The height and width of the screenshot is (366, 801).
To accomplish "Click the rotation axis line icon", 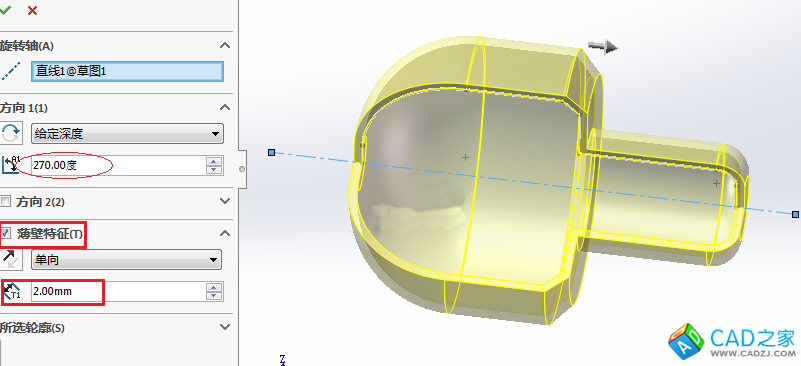I will (11, 71).
